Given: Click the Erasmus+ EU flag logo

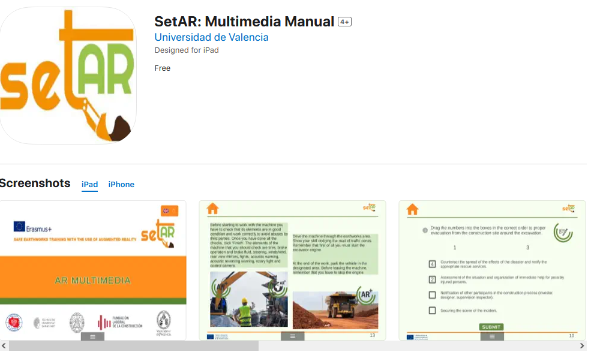Looking at the screenshot, I should coord(32,227).
